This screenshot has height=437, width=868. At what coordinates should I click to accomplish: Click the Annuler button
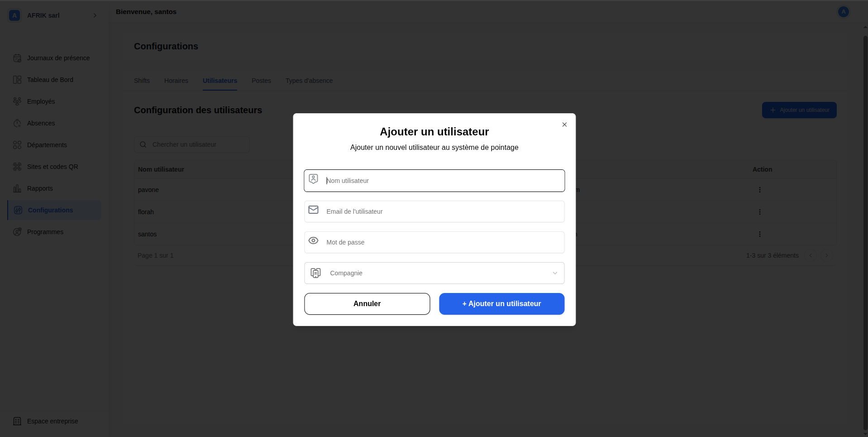(367, 304)
